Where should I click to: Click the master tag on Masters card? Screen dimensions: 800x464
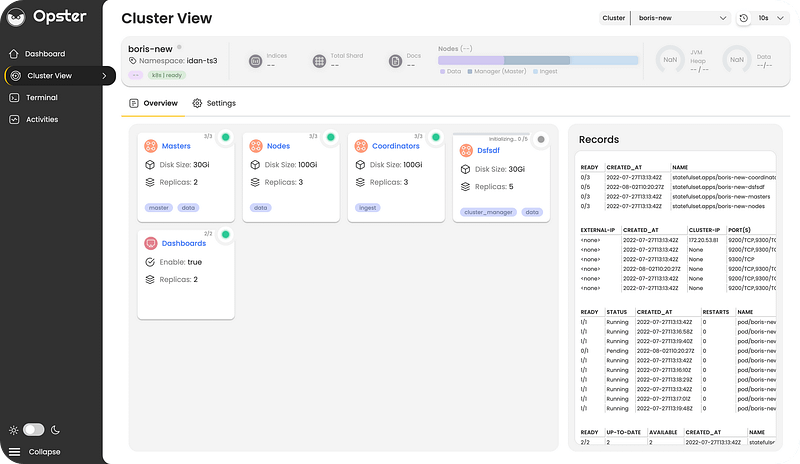(159, 208)
